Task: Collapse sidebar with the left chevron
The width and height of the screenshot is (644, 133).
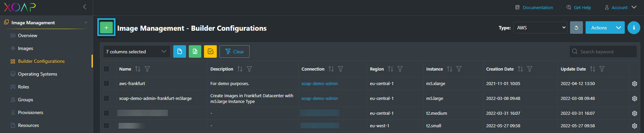Action: pyautogui.click(x=84, y=7)
